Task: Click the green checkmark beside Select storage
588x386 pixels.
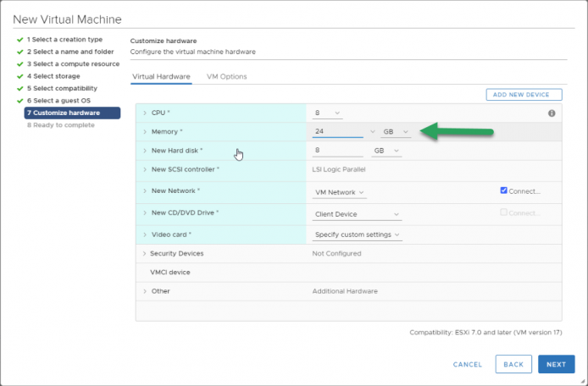Action: [x=20, y=76]
